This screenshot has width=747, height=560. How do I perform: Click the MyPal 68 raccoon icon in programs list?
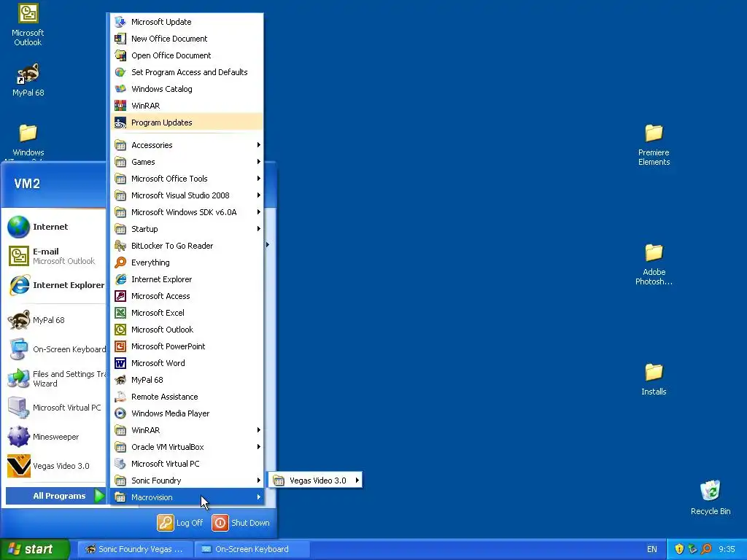tap(120, 380)
